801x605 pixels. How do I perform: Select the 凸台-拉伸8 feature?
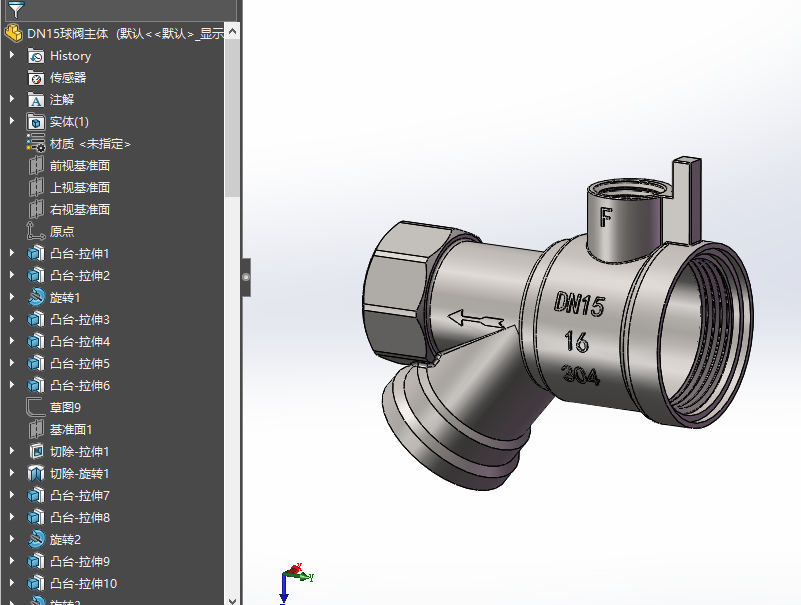[80, 517]
